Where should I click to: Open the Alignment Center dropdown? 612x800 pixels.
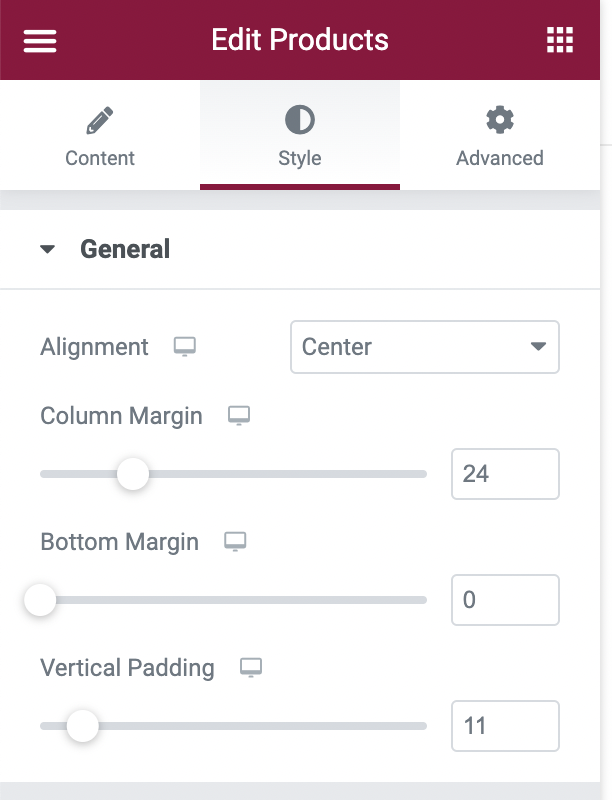click(425, 347)
